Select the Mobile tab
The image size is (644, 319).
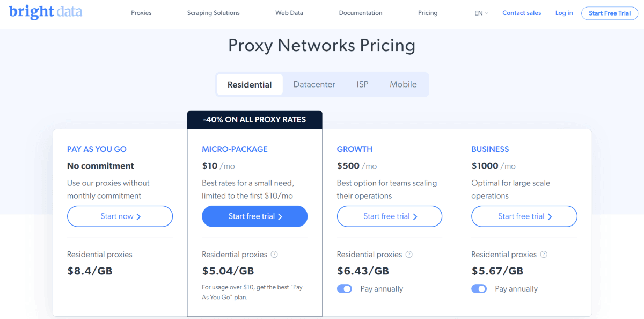click(404, 84)
